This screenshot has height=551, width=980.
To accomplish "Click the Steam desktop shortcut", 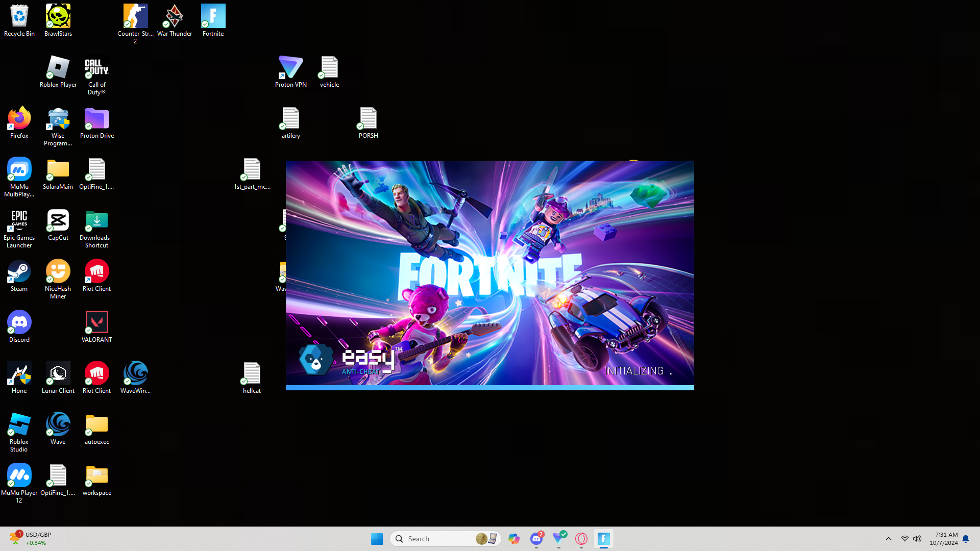I will (19, 272).
